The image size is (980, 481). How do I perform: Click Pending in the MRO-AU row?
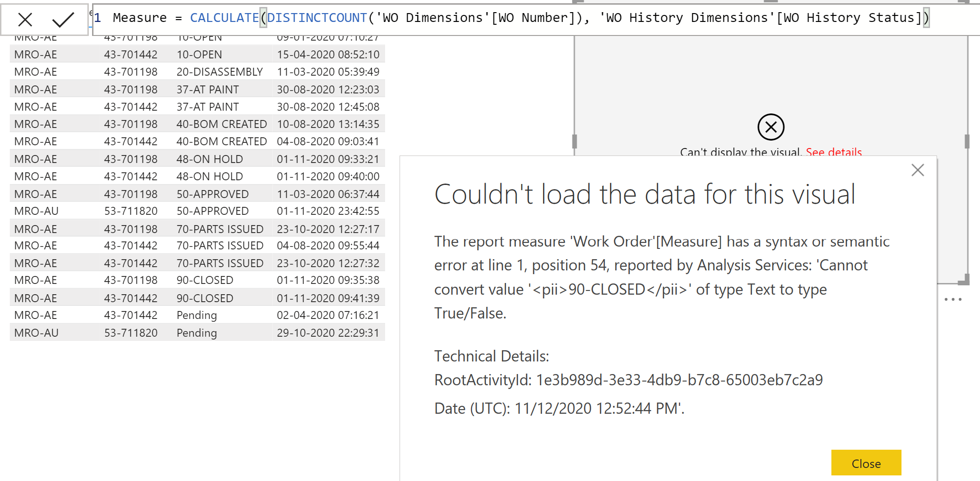click(197, 333)
